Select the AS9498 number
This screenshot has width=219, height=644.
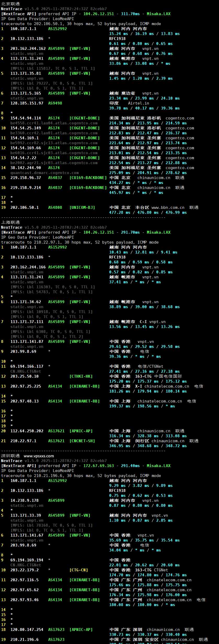(55, 103)
